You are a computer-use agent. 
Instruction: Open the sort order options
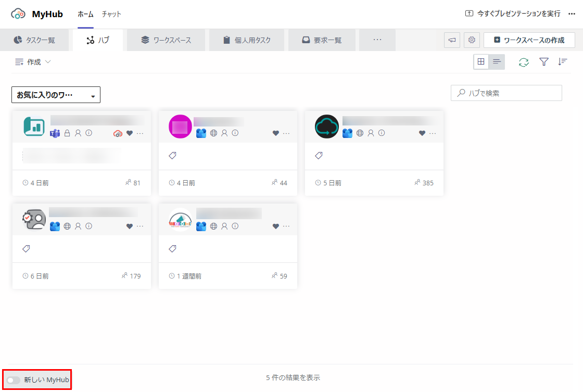click(563, 62)
